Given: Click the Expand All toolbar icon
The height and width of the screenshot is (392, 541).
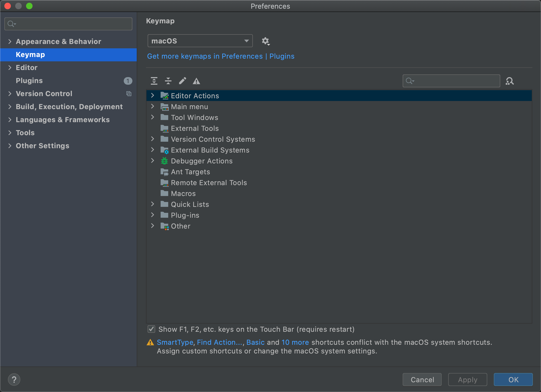Looking at the screenshot, I should [x=154, y=81].
